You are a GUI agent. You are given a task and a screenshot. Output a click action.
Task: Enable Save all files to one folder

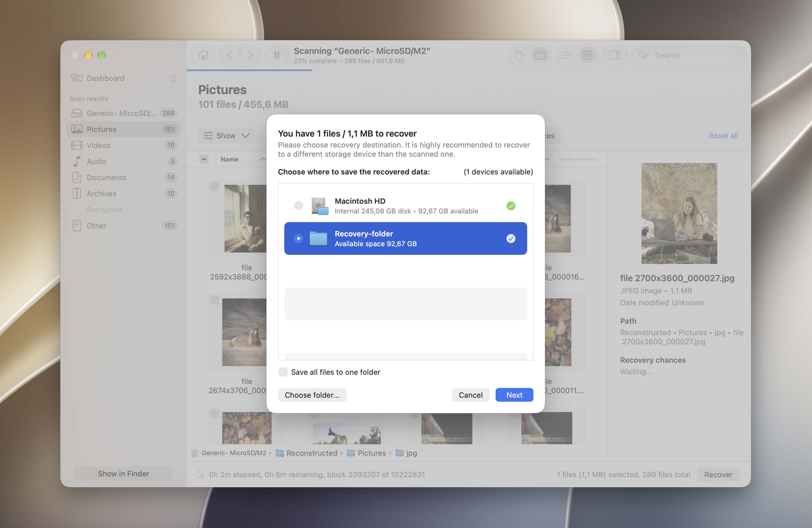tap(283, 372)
